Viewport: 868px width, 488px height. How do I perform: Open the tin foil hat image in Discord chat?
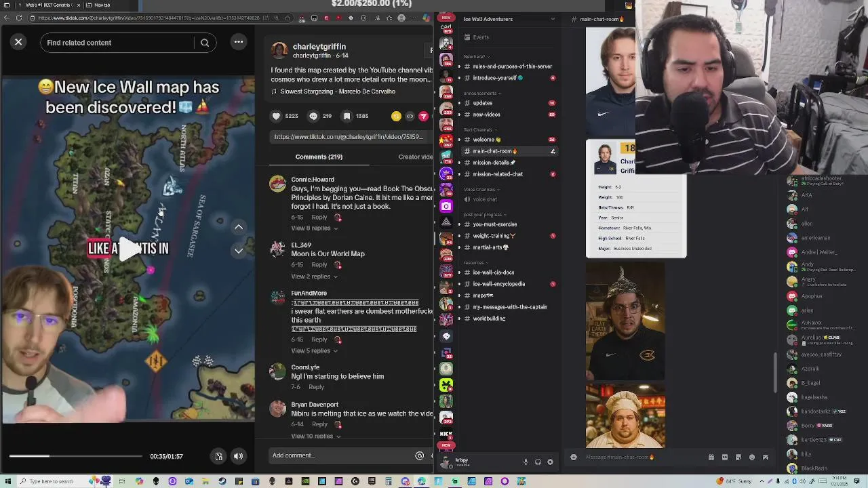[625, 322]
